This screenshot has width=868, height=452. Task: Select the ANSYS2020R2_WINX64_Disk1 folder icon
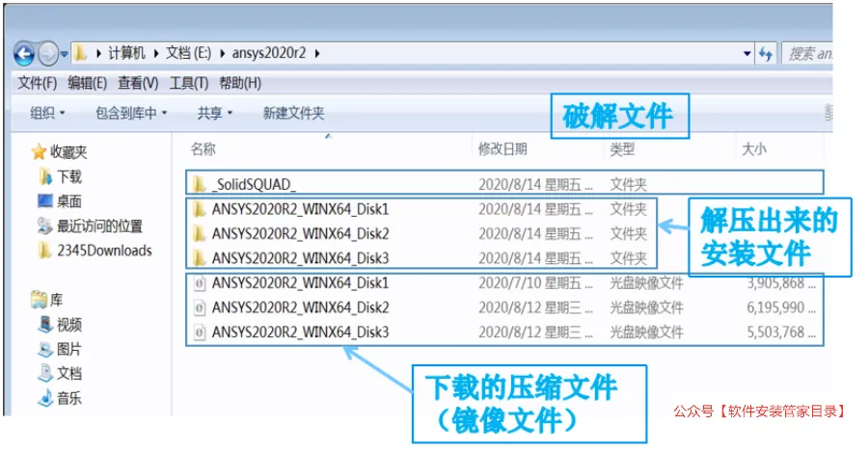tap(200, 209)
